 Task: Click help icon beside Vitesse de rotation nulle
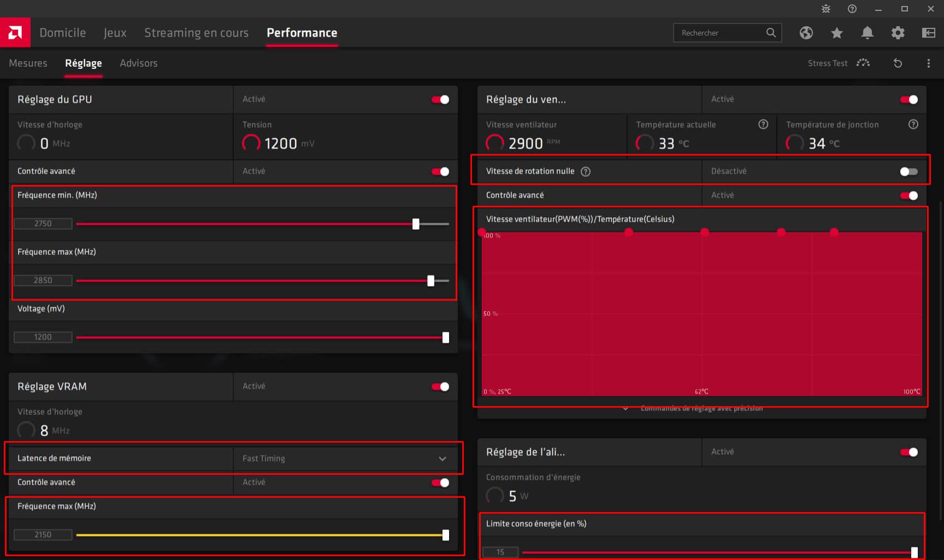[x=586, y=171]
